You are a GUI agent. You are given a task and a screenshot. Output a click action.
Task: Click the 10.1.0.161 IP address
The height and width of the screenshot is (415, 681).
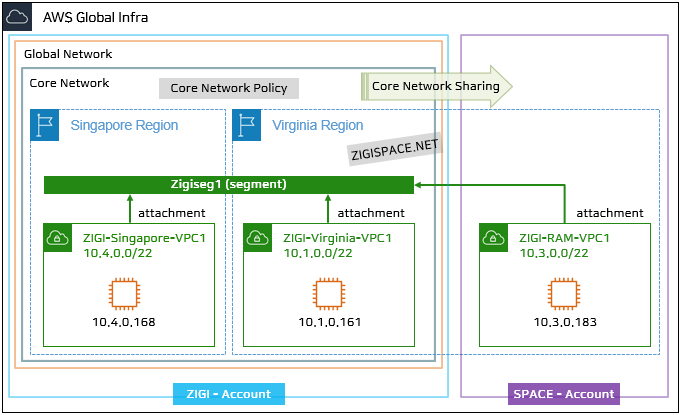pos(330,322)
